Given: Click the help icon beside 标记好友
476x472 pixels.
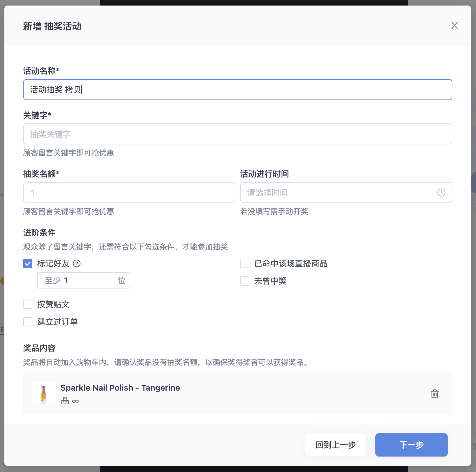Looking at the screenshot, I should click(x=77, y=263).
